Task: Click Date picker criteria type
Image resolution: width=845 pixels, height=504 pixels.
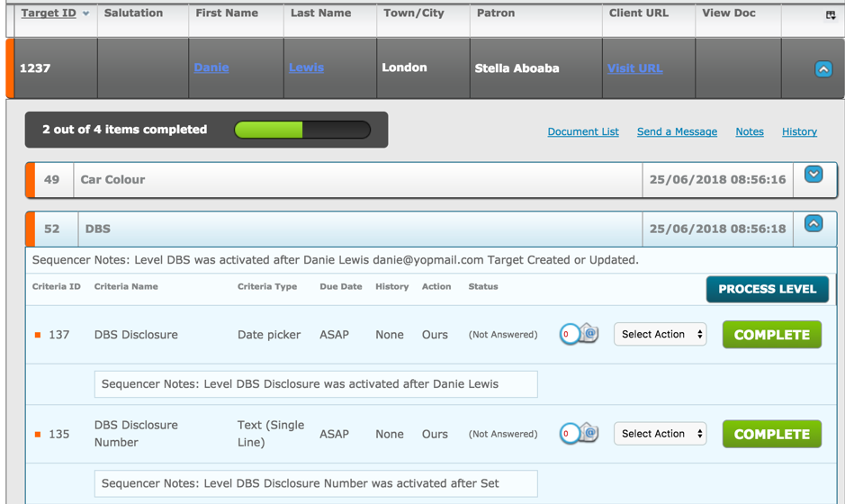Action: pos(269,335)
